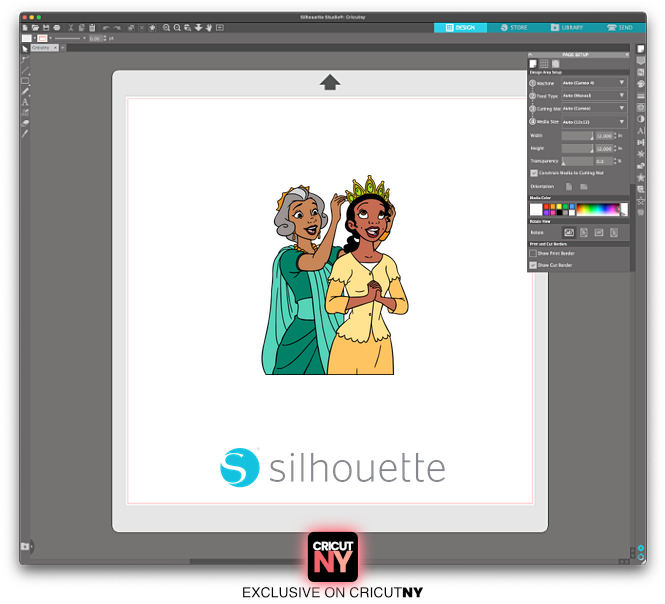The height and width of the screenshot is (604, 665).
Task: Open line style dropdown arrow
Action: 84,38
